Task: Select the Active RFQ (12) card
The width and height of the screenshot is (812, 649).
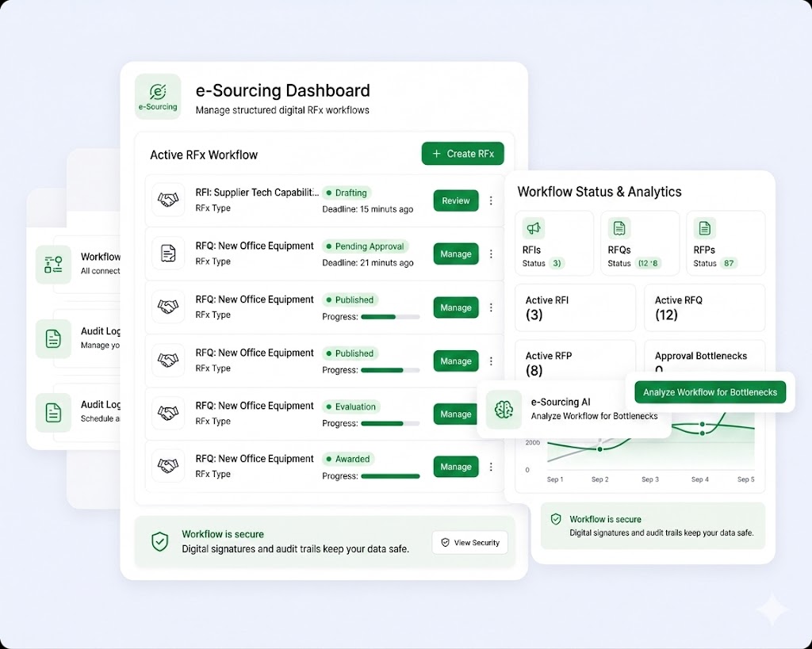Action: coord(704,307)
